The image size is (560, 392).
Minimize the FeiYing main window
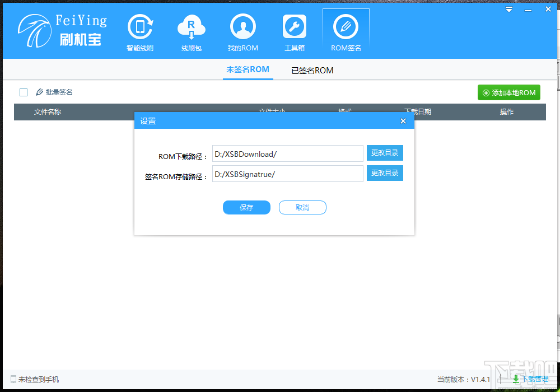click(x=528, y=10)
